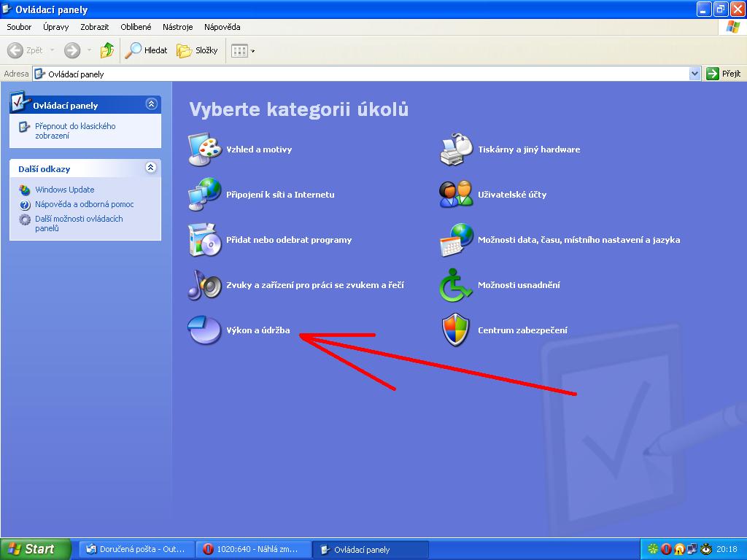Open Přidat nebo odebrat programy link
Viewport: 747px width, 560px height.
click(x=289, y=239)
